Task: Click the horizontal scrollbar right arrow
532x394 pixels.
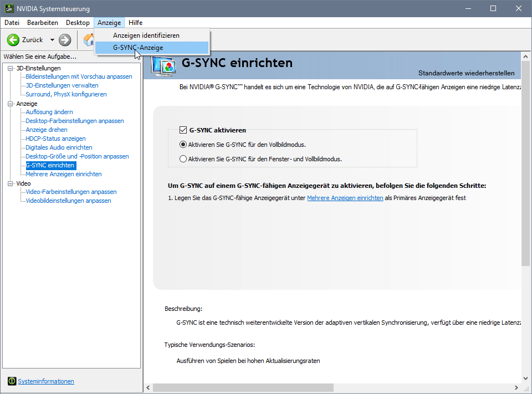Action: pos(516,387)
